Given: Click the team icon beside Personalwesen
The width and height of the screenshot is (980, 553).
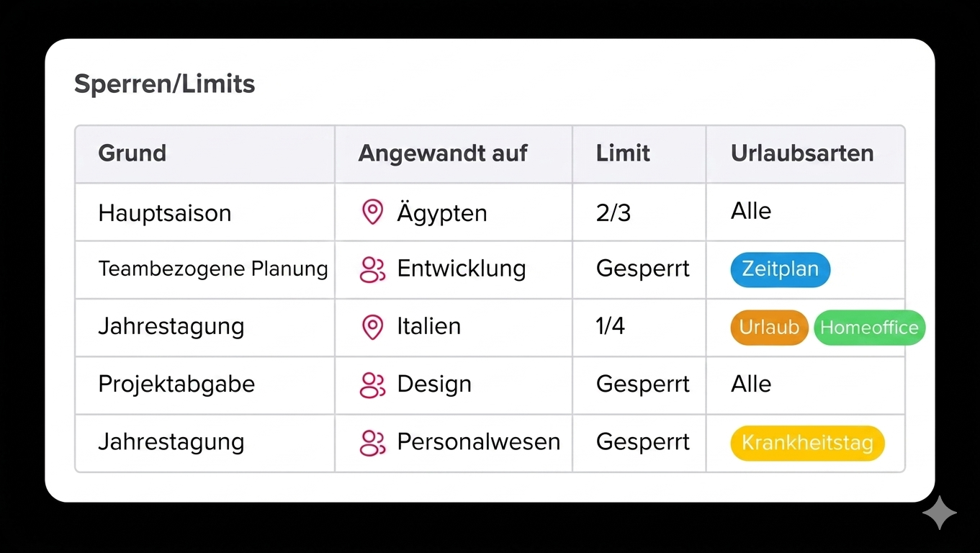Looking at the screenshot, I should click(x=372, y=442).
